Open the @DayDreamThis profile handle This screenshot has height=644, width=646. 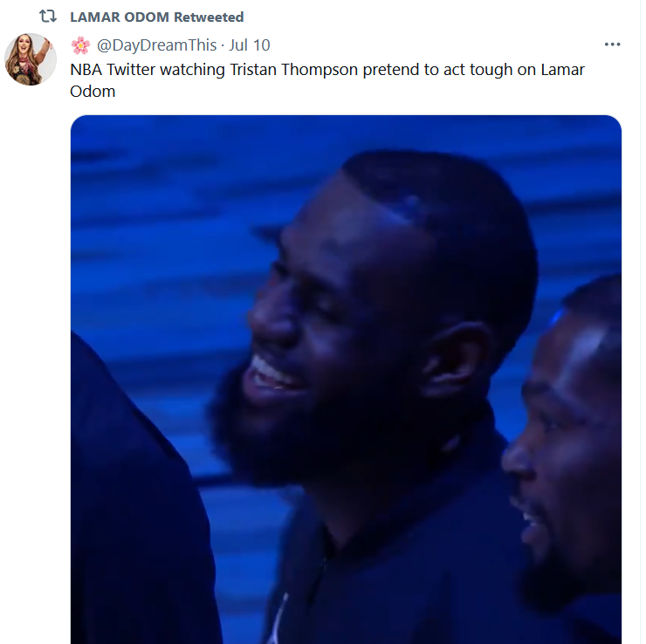coord(156,45)
